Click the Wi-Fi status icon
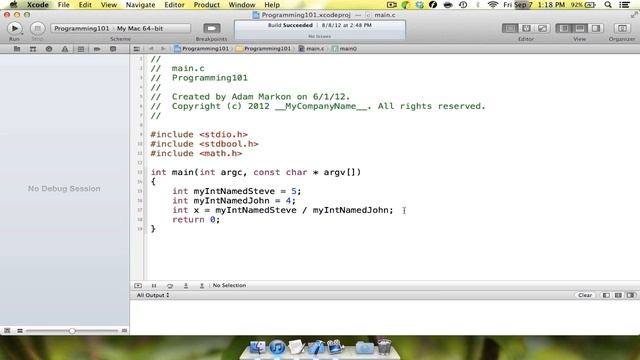 493,5
